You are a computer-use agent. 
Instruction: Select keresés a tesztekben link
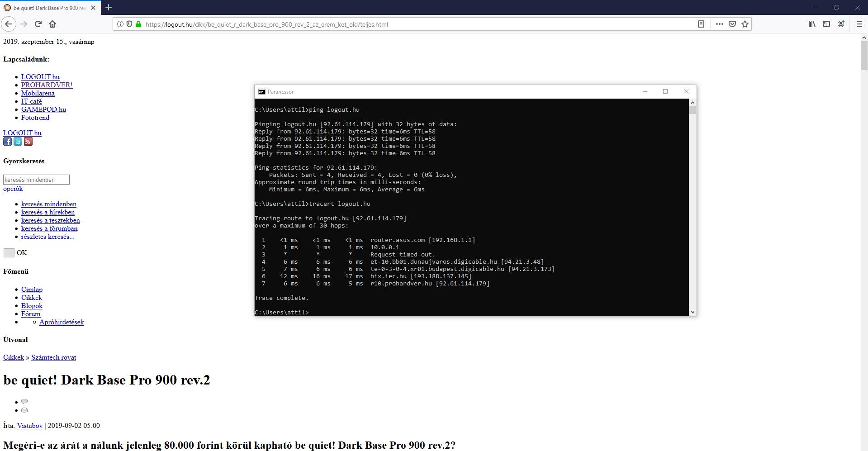(51, 220)
